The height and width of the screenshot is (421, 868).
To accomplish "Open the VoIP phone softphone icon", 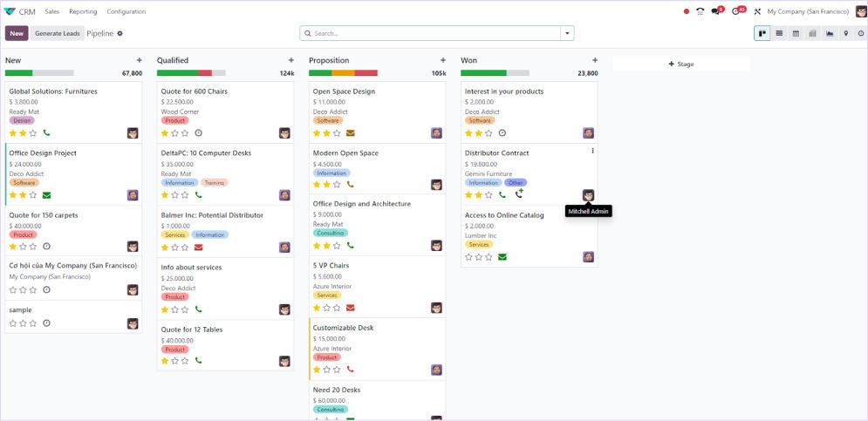I will pos(701,11).
